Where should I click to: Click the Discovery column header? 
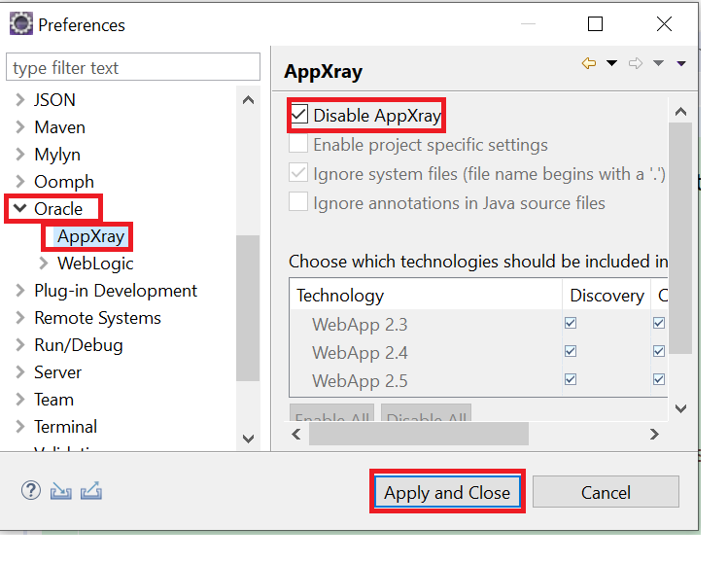(x=607, y=295)
